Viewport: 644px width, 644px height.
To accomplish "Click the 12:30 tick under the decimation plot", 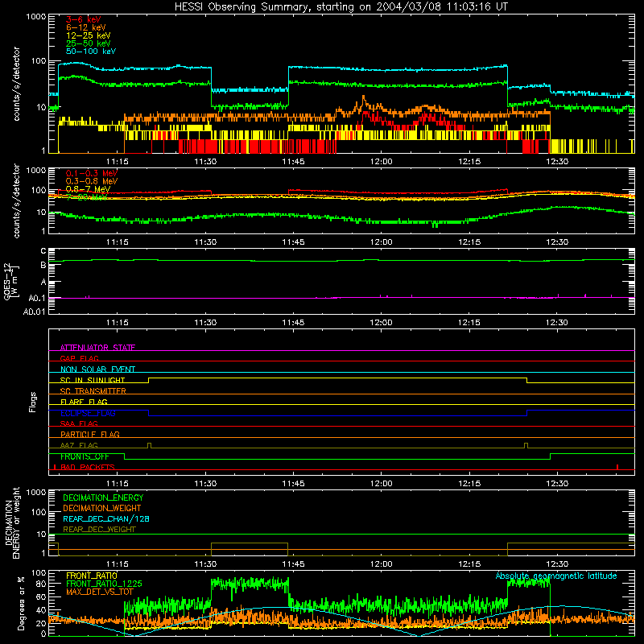I will pyautogui.click(x=557, y=564).
